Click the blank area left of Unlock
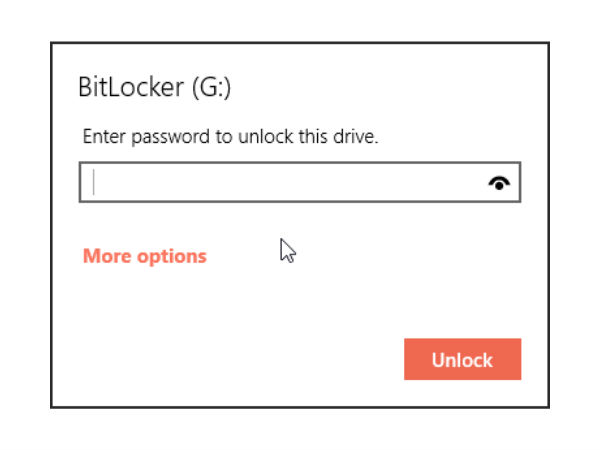 [230, 359]
